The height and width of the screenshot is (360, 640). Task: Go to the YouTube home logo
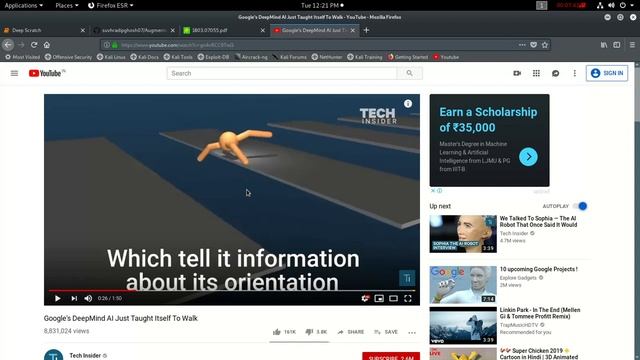pos(45,73)
